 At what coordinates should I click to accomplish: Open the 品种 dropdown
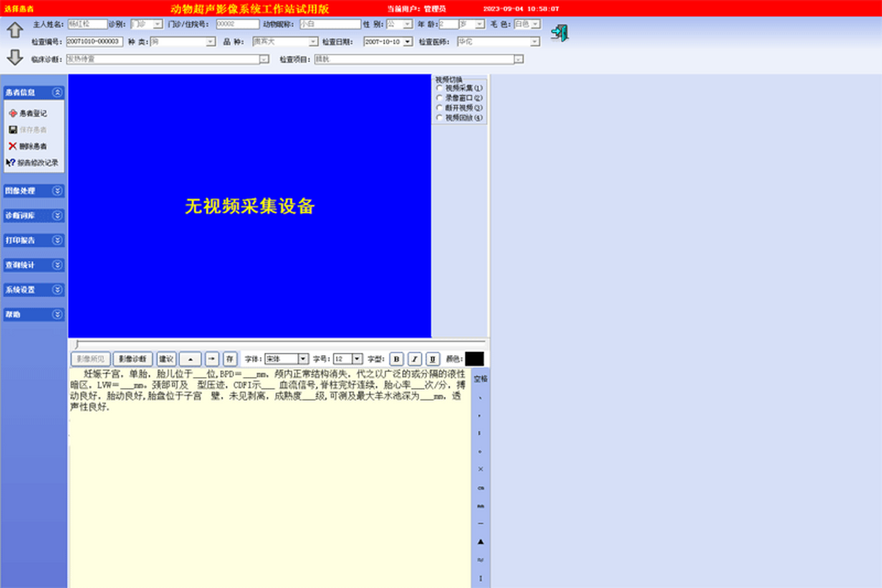(x=313, y=42)
